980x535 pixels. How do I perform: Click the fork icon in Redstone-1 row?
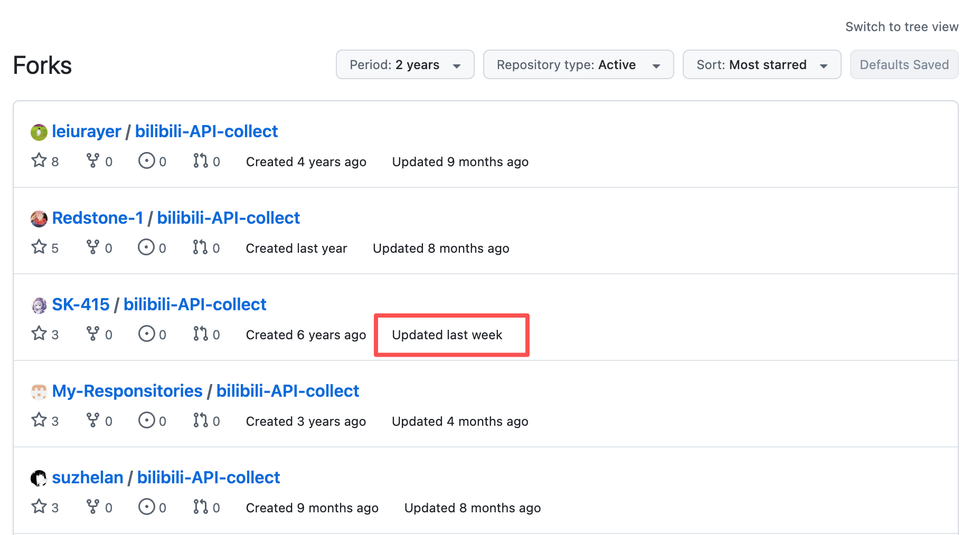click(x=93, y=247)
